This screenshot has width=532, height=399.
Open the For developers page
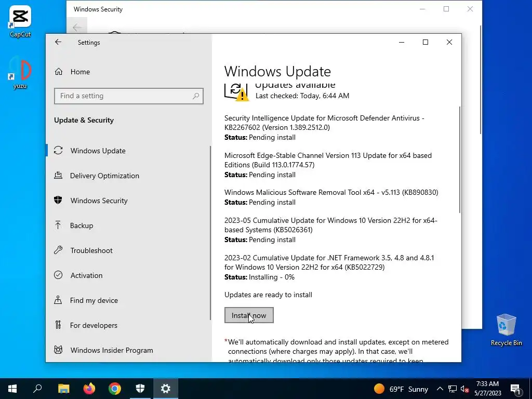(x=94, y=325)
